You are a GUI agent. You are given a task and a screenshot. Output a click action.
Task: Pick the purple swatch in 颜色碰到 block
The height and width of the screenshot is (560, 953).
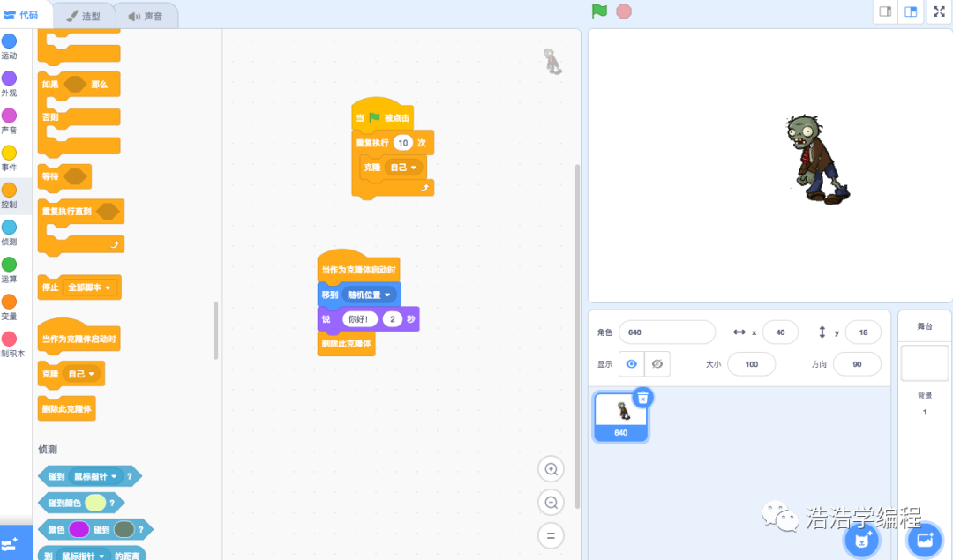coord(79,530)
